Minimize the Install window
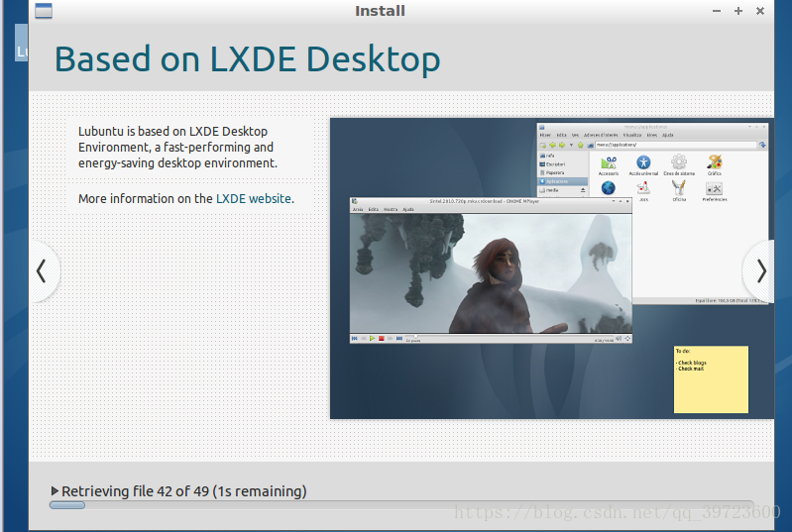This screenshot has height=532, width=792. [x=717, y=11]
